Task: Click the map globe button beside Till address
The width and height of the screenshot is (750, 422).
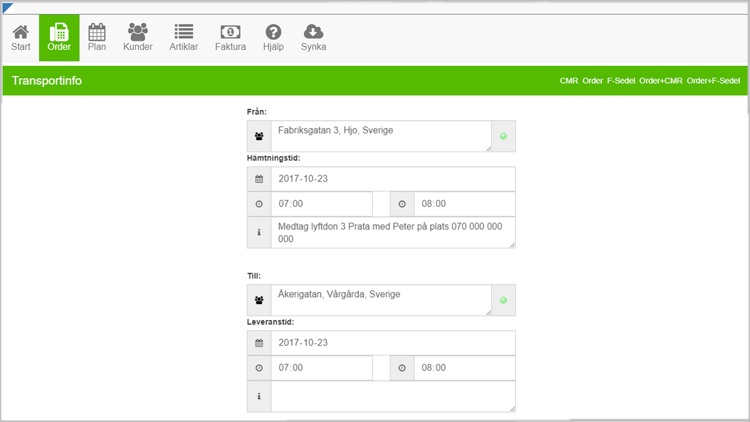Action: coord(503,300)
